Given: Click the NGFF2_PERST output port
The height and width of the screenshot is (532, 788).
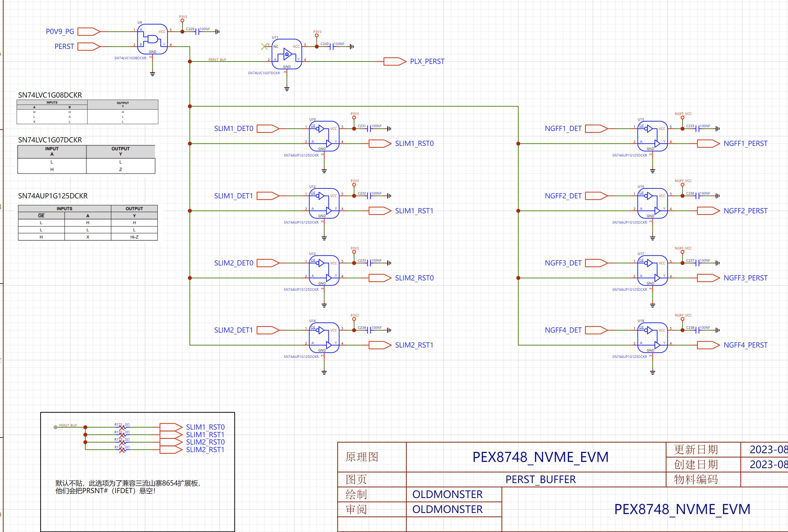Looking at the screenshot, I should coord(708,211).
